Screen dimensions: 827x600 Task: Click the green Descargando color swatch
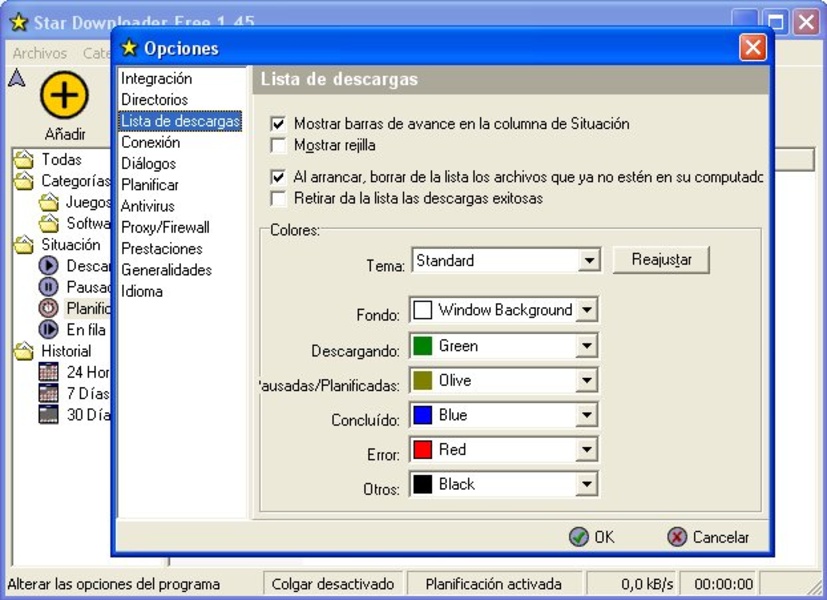click(x=423, y=346)
